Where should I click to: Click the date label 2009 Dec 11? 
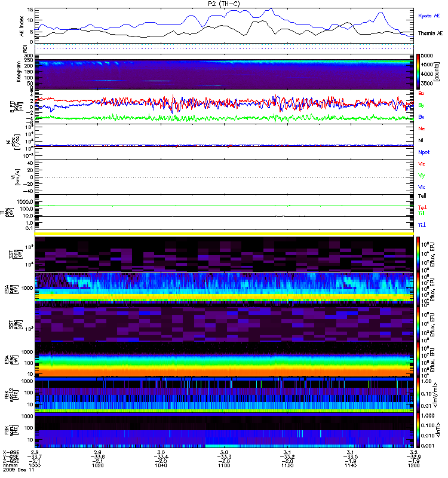point(19,470)
